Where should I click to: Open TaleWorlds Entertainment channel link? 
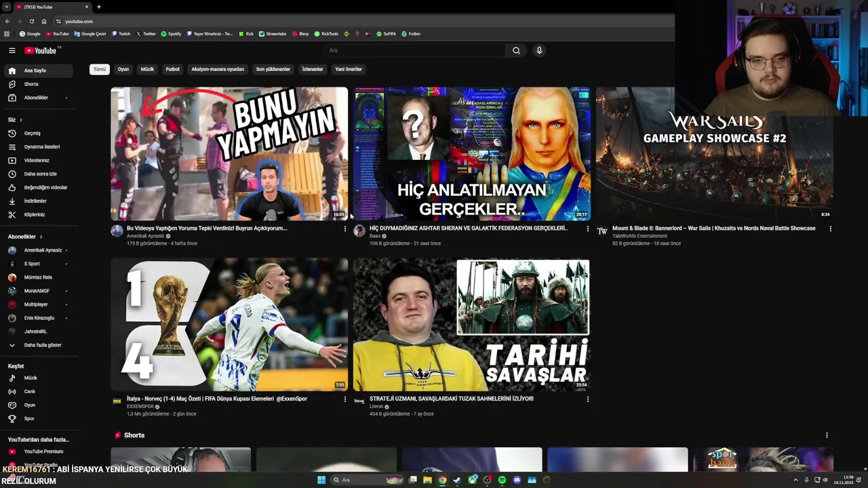click(639, 236)
